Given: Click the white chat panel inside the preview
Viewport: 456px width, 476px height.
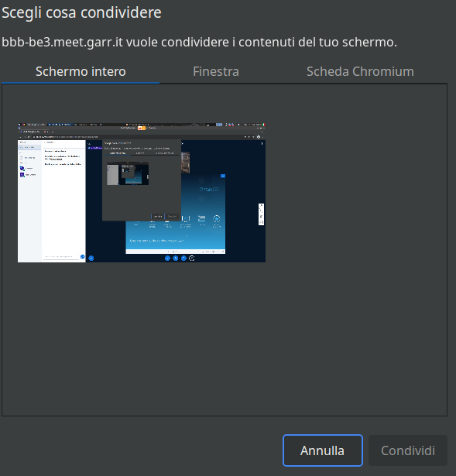Looking at the screenshot, I should (x=63, y=200).
